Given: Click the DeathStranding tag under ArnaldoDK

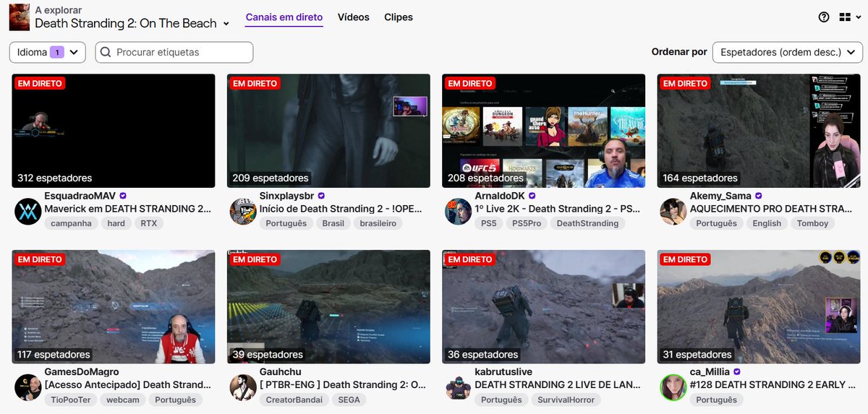Looking at the screenshot, I should 587,223.
